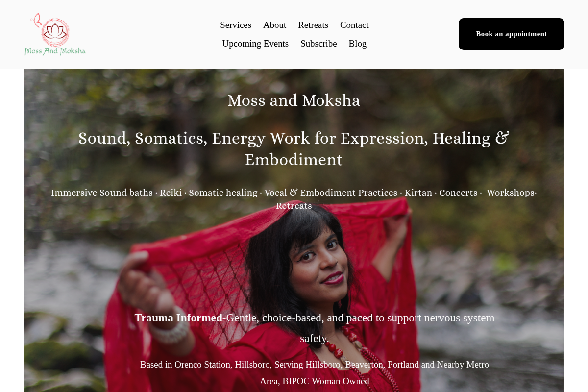This screenshot has height=392, width=588.
Task: Click the Moss and Moksha hero heading
Action: [294, 100]
